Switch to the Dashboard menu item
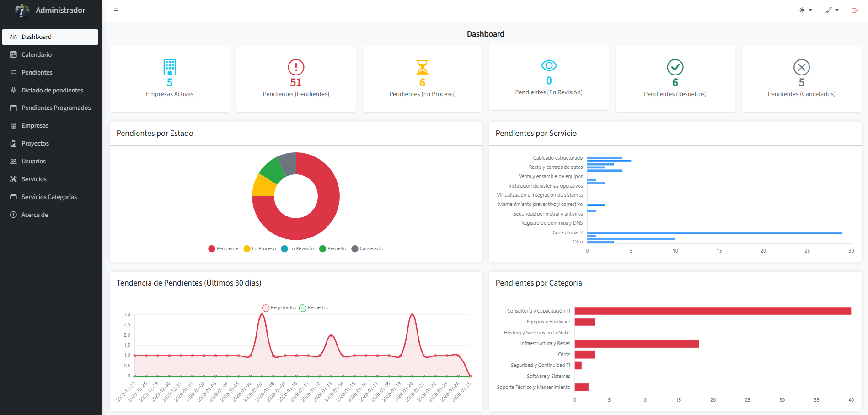Viewport: 868px width, 415px height. [50, 37]
